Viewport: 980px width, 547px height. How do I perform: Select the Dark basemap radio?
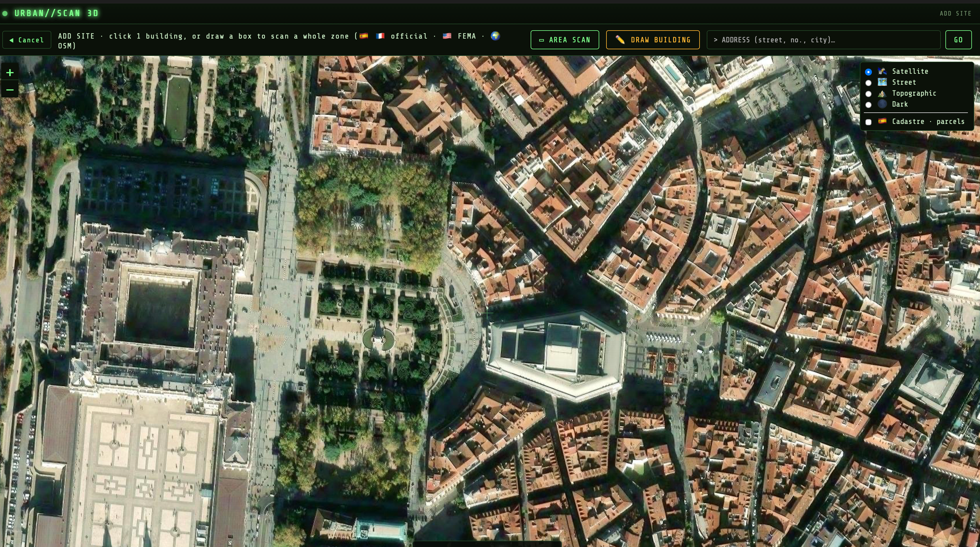(868, 105)
